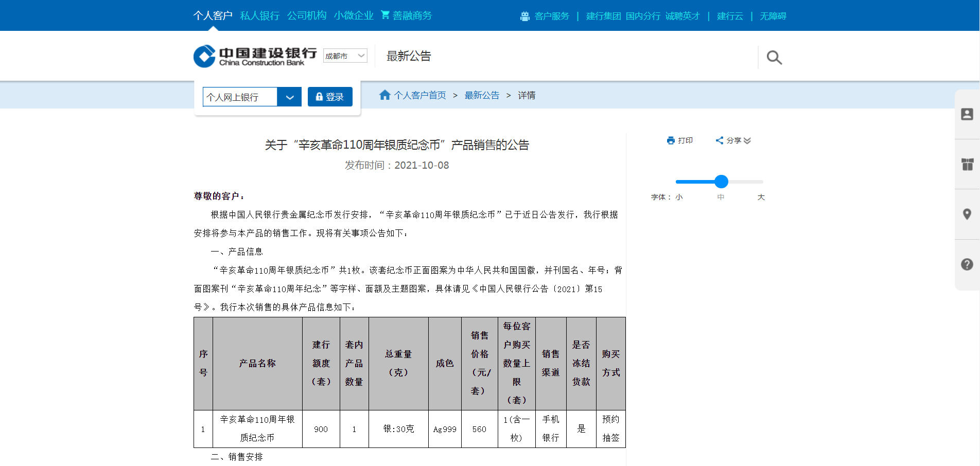Click the 产品名称 table header

[x=257, y=364]
